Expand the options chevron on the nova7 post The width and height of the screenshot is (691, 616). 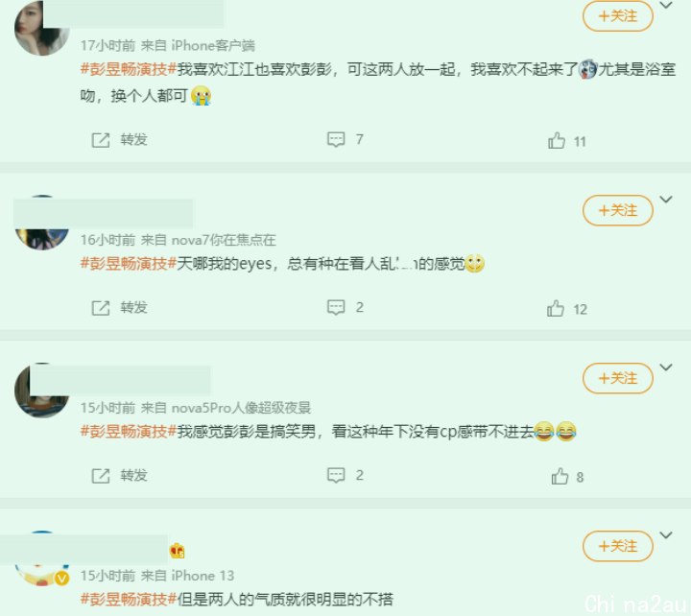click(x=666, y=200)
